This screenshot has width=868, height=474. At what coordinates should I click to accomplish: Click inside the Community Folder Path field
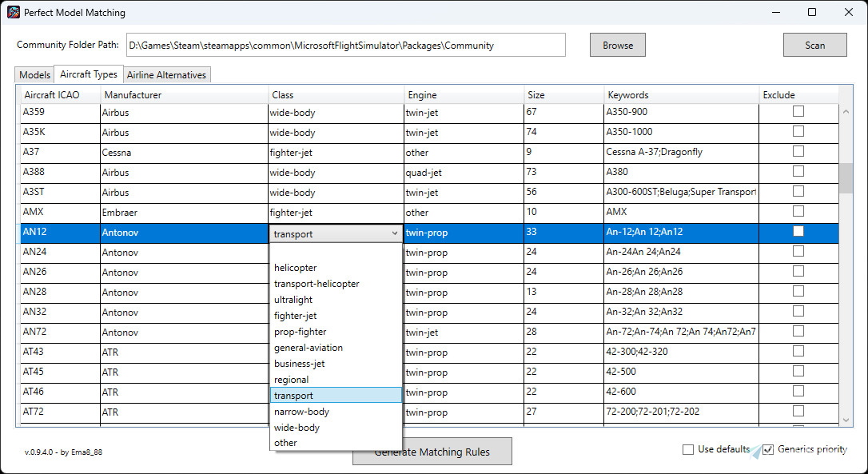click(x=344, y=45)
